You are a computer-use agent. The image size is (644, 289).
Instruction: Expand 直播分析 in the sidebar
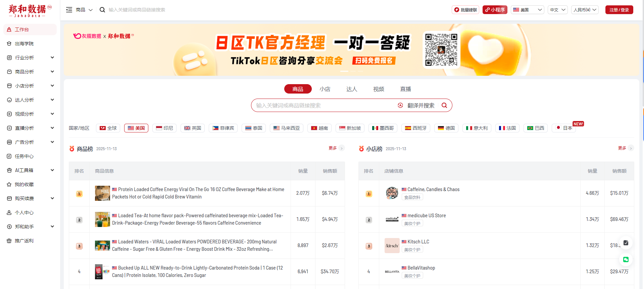click(x=30, y=128)
